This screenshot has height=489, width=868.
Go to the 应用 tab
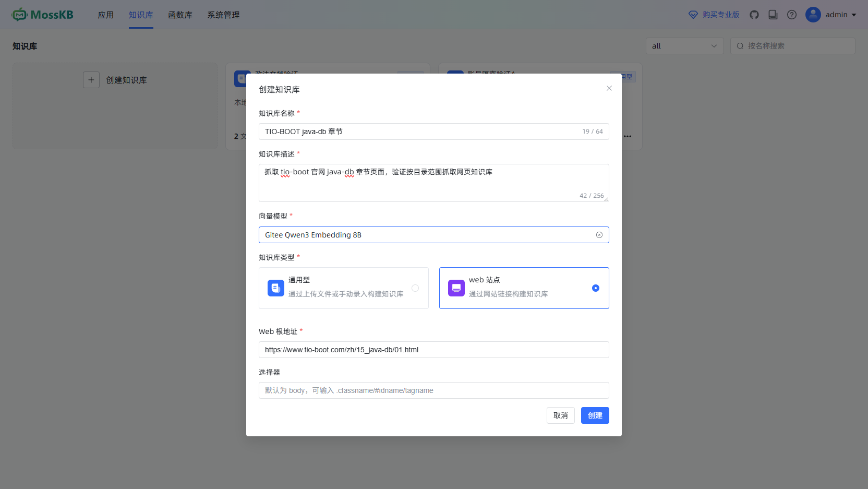point(106,15)
